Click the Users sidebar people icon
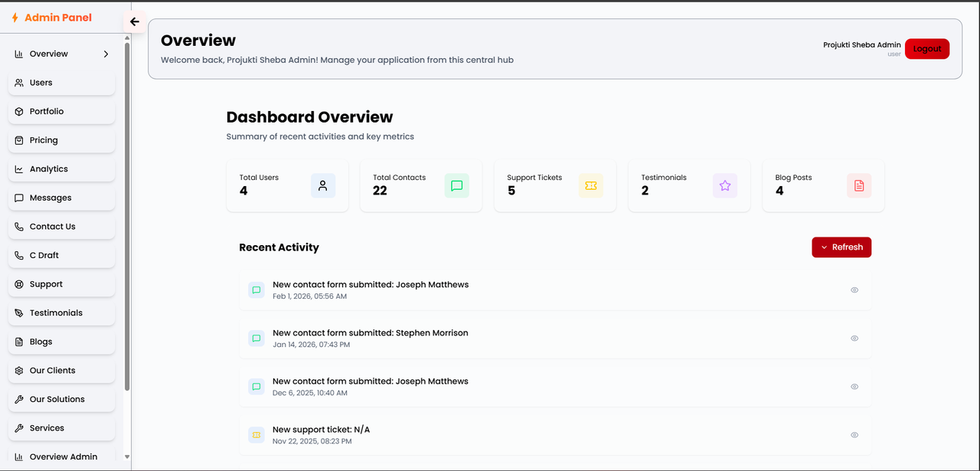This screenshot has width=980, height=471. [x=19, y=83]
